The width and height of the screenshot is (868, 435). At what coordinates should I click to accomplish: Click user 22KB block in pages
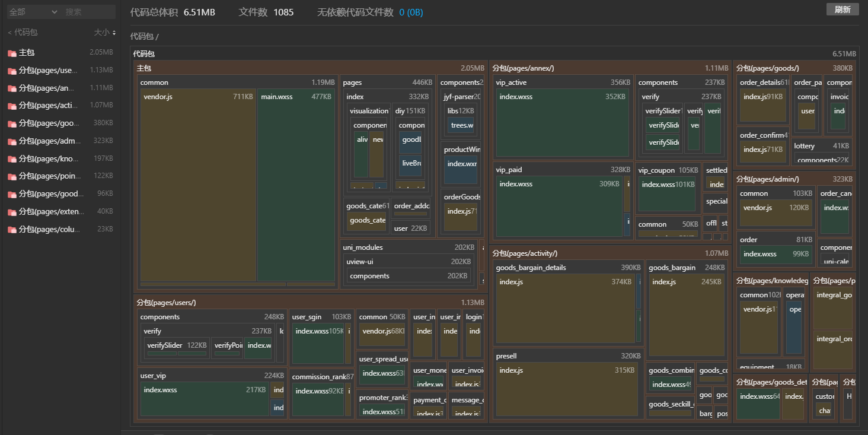pos(410,228)
